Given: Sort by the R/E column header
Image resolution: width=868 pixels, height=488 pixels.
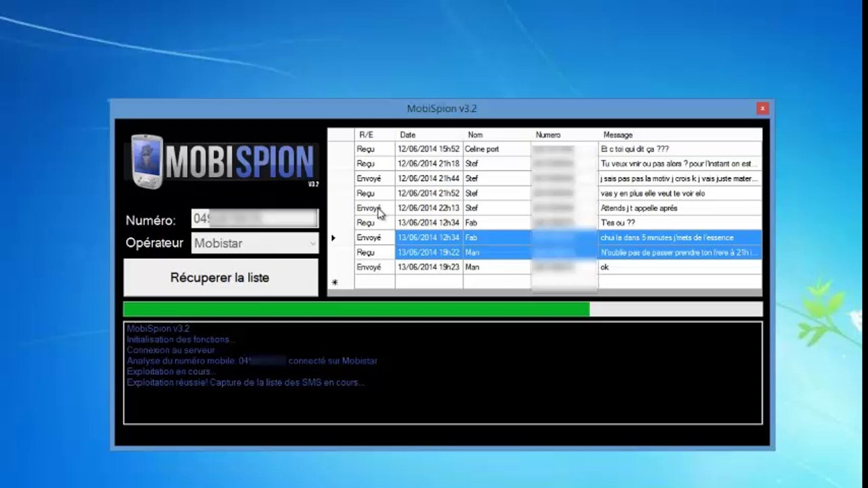Looking at the screenshot, I should (x=375, y=135).
